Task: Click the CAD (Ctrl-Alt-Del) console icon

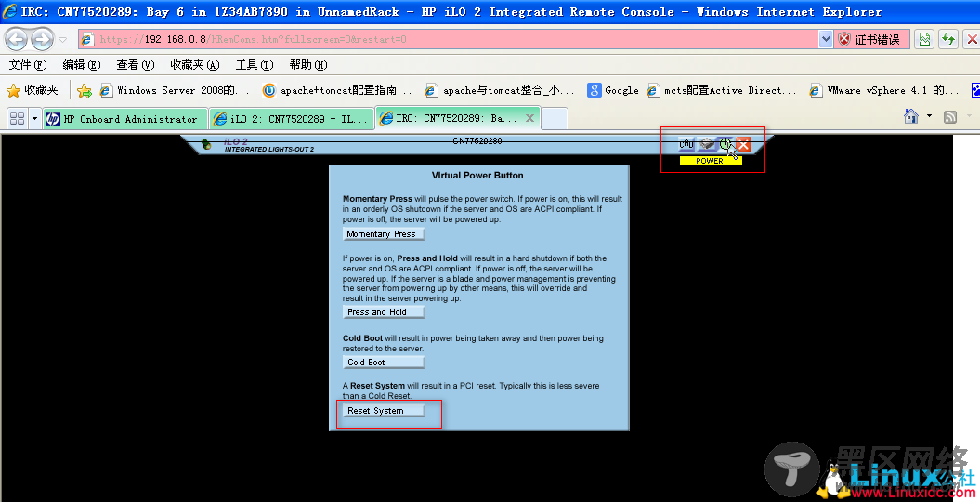Action: 686,144
